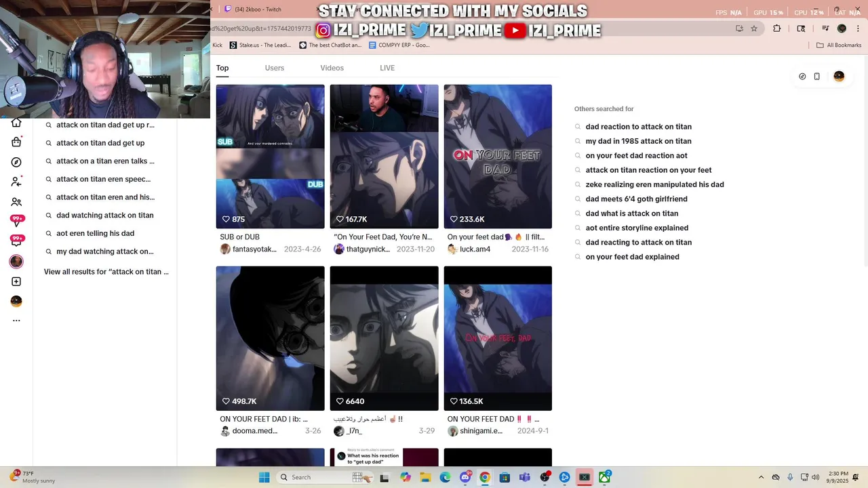Search 'aot entire storyline explained'
Viewport: 868px width, 488px height.
[637, 228]
